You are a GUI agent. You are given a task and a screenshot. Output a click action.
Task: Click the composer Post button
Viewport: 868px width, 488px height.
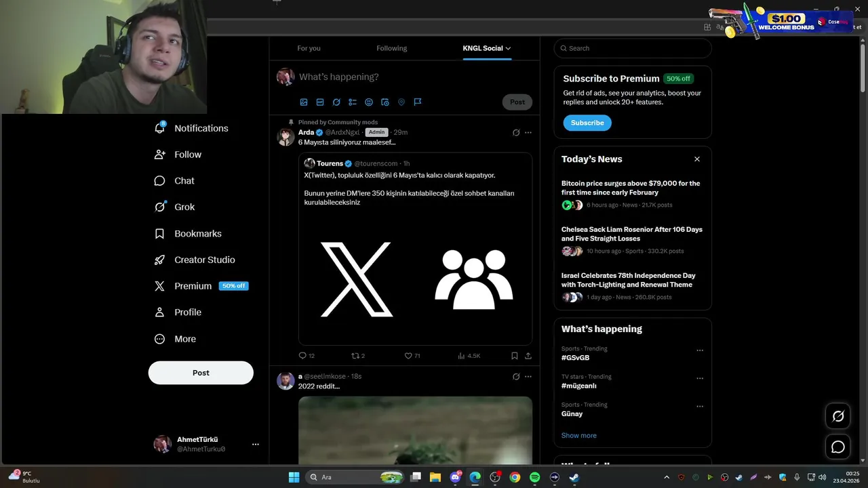click(517, 102)
